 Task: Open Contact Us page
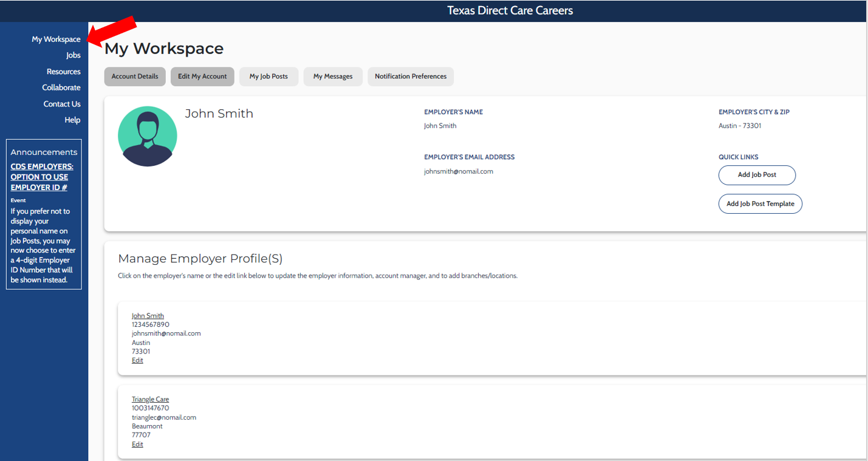click(61, 104)
